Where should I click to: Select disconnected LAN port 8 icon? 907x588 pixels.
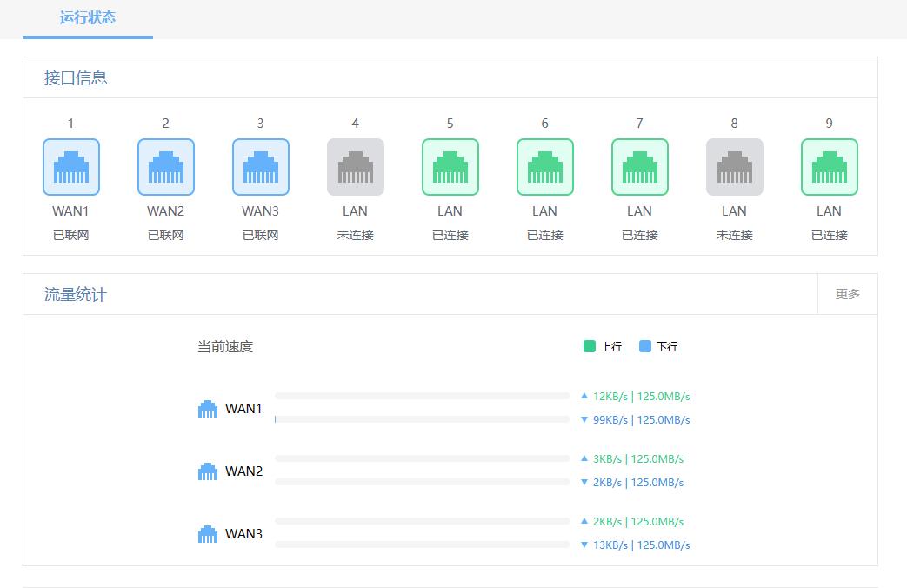[x=735, y=167]
